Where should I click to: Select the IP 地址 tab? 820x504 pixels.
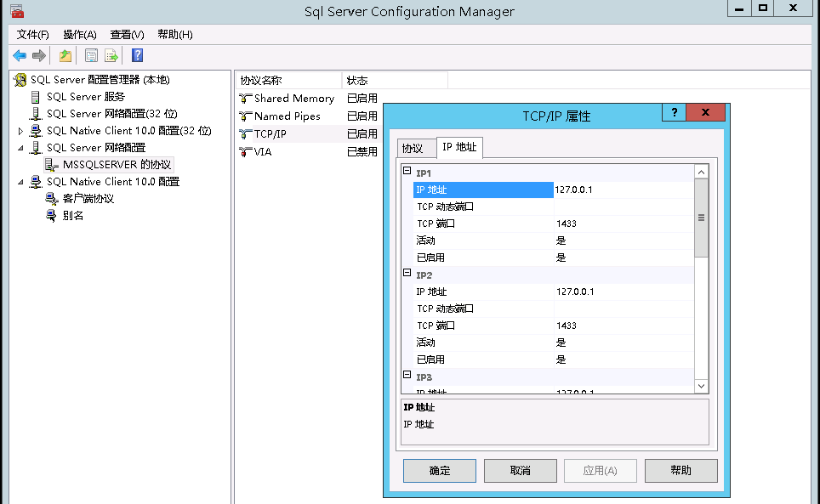459,147
